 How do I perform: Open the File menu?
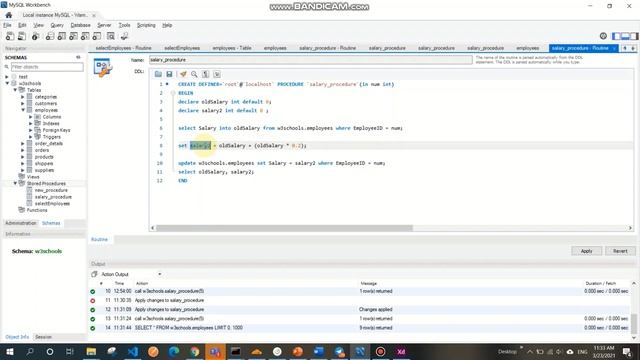(7, 25)
